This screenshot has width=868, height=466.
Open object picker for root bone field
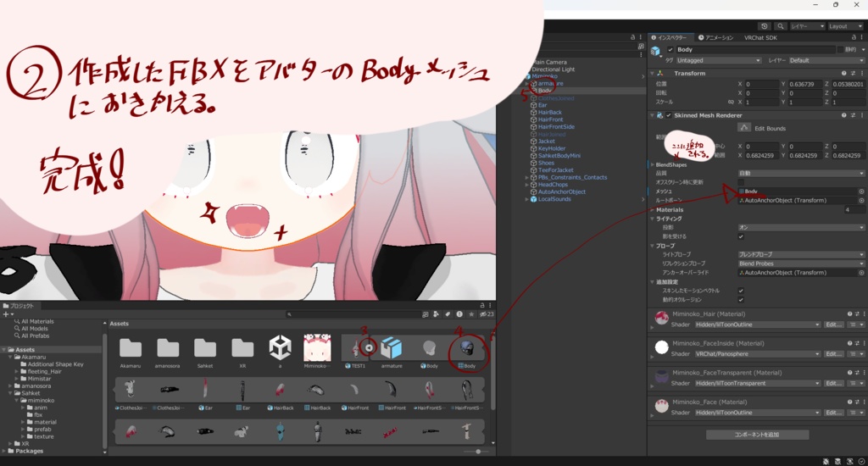[861, 200]
